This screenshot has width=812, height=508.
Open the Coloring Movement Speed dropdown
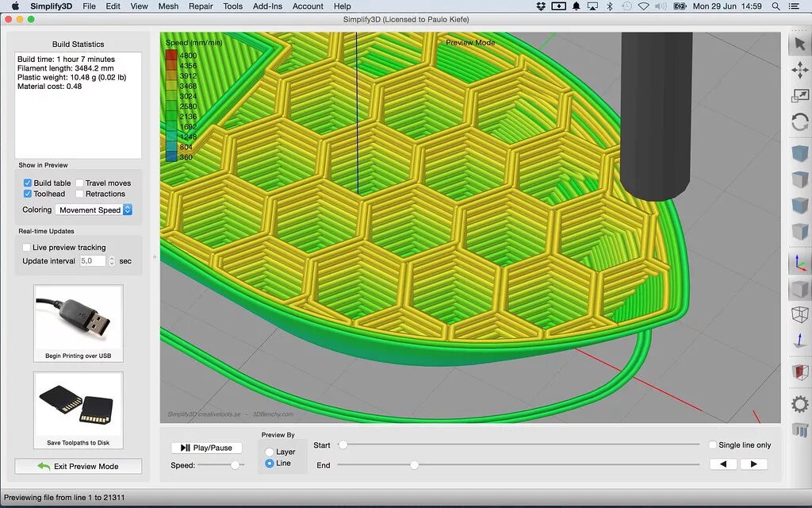pos(94,210)
